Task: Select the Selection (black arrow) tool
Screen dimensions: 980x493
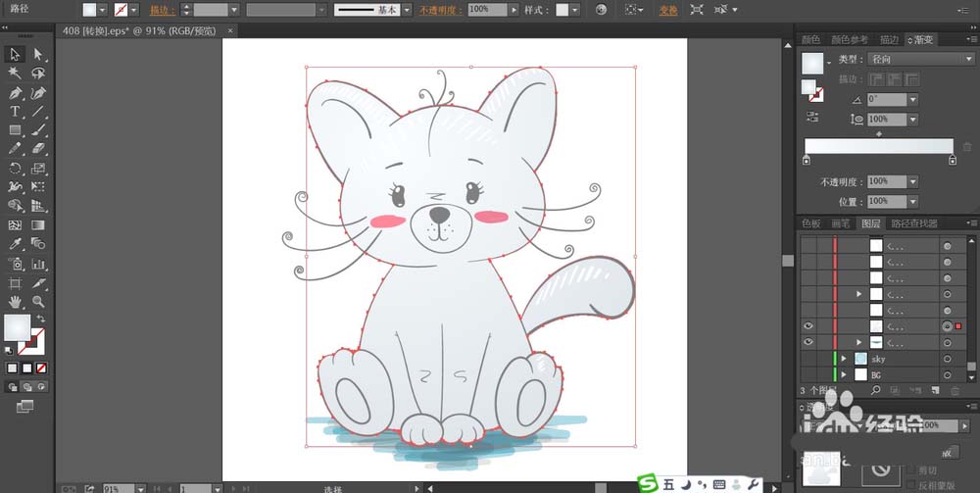Action: coord(15,54)
